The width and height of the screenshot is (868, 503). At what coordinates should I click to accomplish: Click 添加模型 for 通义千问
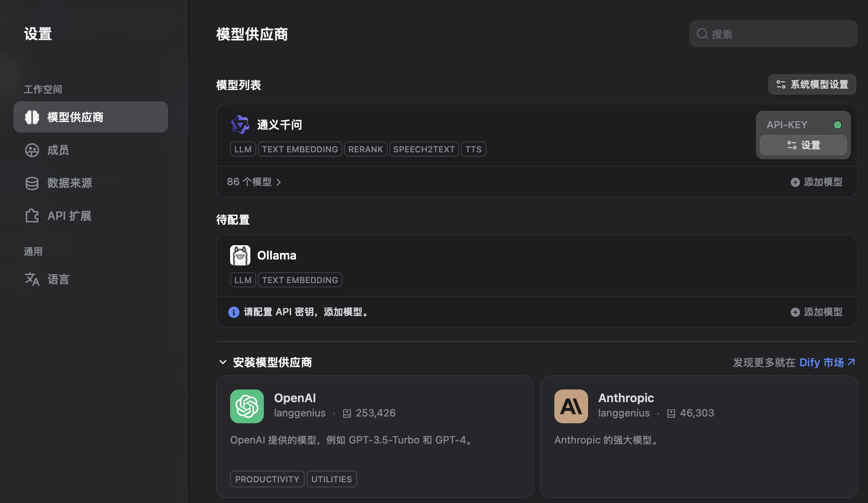click(x=816, y=182)
